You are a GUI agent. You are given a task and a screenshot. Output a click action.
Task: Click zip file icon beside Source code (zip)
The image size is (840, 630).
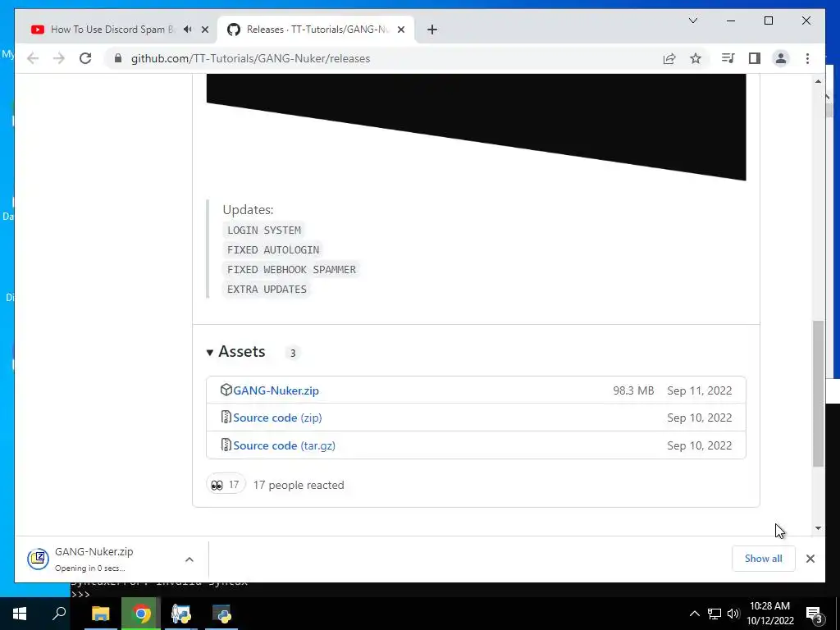226,418
